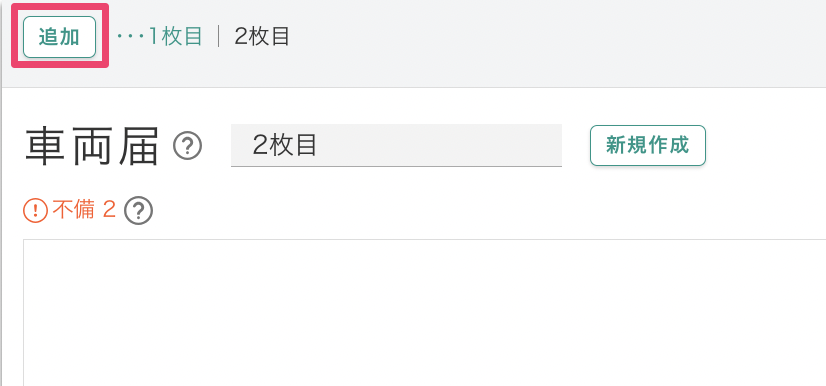Show the question mark tooltip for 車両届 title
Image resolution: width=826 pixels, height=386 pixels.
click(188, 146)
